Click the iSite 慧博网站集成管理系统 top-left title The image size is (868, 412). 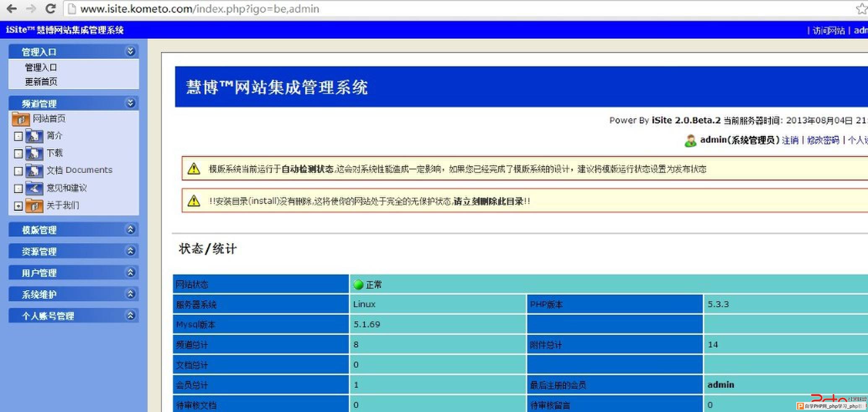[x=65, y=30]
